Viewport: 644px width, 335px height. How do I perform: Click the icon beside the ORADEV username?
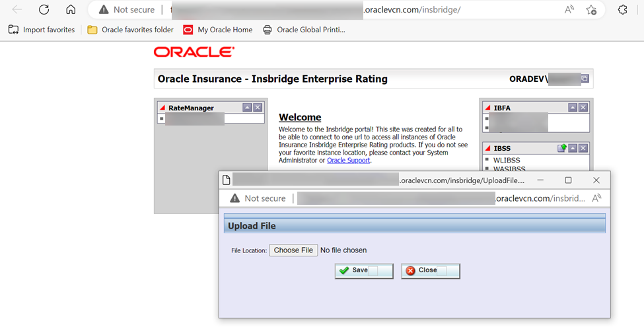pos(585,79)
